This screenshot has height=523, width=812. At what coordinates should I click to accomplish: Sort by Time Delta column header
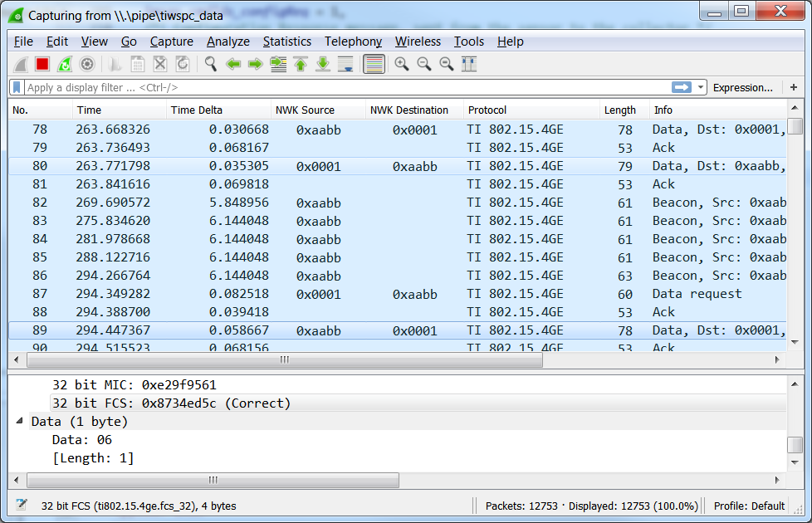tap(218, 110)
